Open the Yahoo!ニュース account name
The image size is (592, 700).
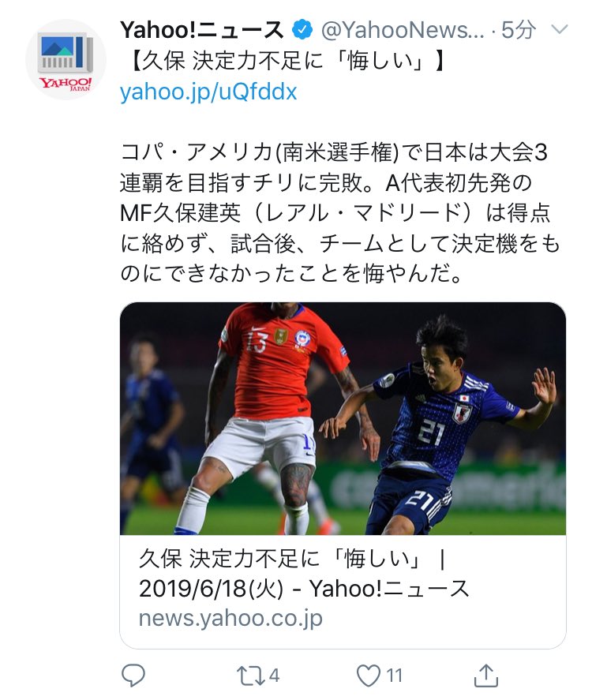(202, 30)
